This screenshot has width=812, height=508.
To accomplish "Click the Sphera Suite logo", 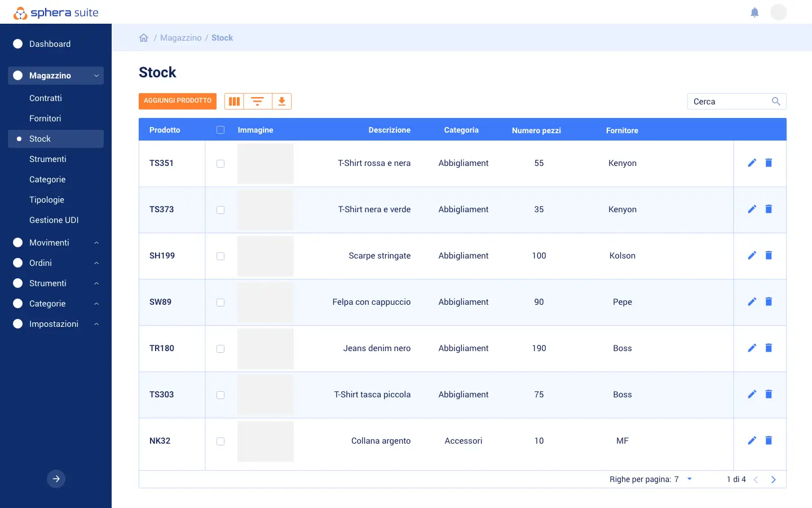I will coord(56,12).
